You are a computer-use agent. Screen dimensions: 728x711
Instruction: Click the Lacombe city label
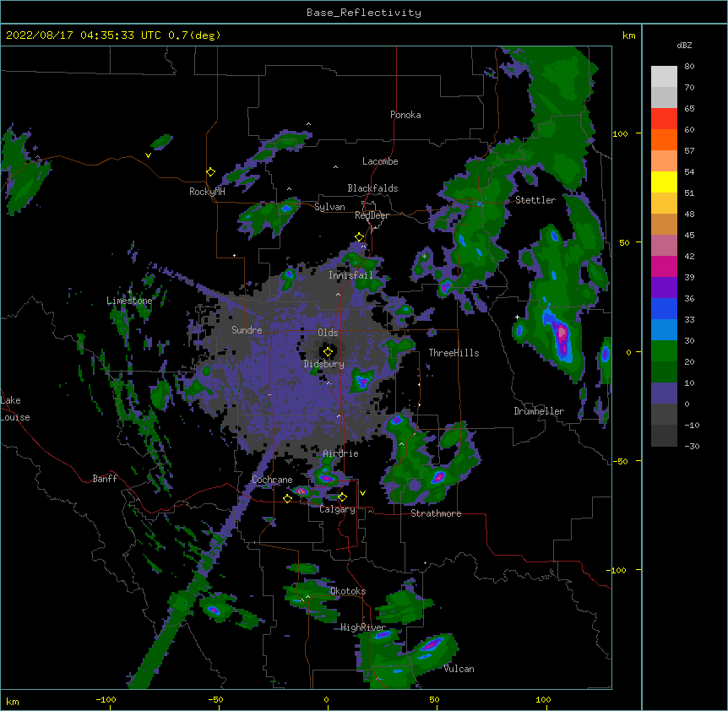(x=380, y=161)
